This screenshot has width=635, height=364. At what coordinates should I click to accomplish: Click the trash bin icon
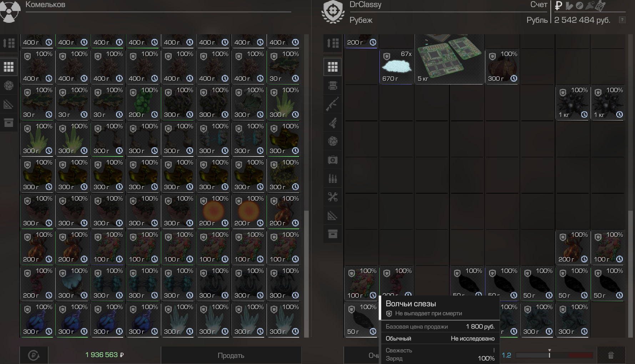click(x=611, y=355)
